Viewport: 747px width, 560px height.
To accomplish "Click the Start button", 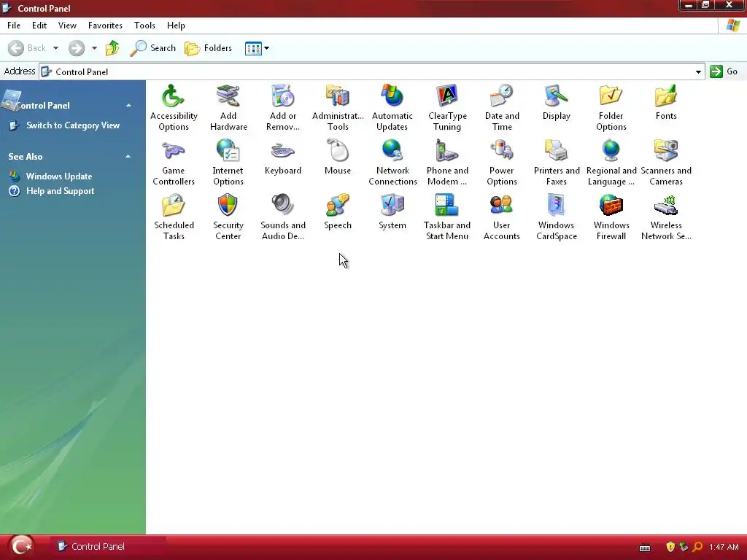I will pyautogui.click(x=21, y=546).
